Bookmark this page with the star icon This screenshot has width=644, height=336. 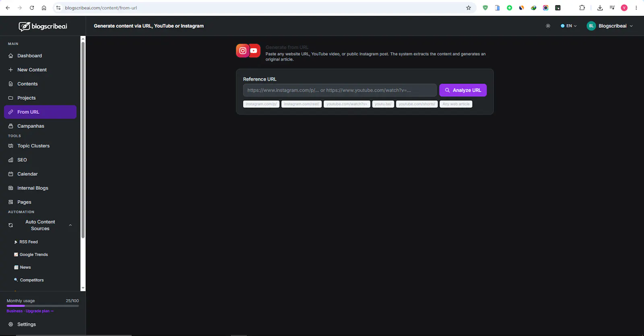pos(469,8)
